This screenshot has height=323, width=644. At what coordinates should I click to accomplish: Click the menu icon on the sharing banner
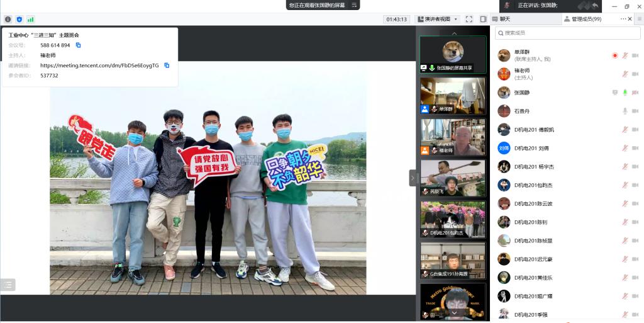coord(354,5)
